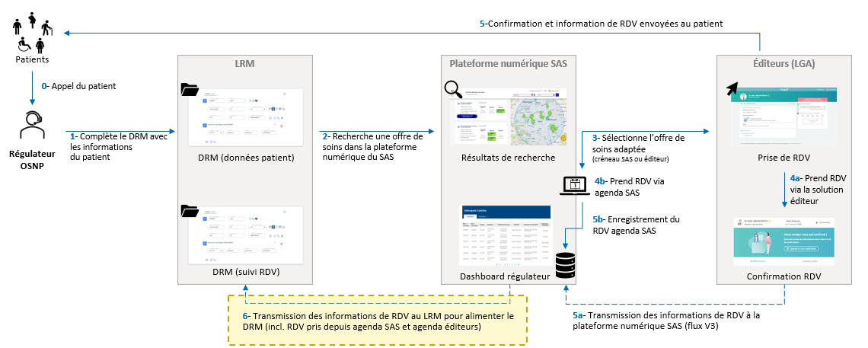Open the folder icon above DRM (suivi RDV)
Viewport: 868px width, 348px height.
point(190,209)
